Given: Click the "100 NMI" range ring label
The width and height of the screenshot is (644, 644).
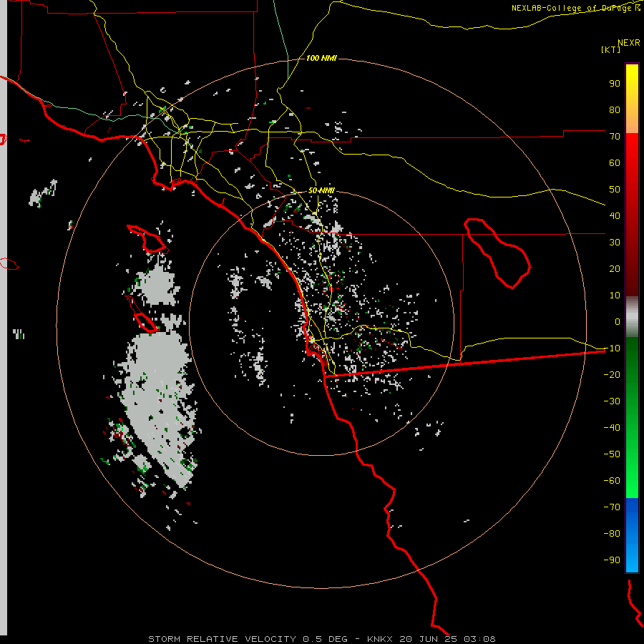Looking at the screenshot, I should pyautogui.click(x=321, y=59).
